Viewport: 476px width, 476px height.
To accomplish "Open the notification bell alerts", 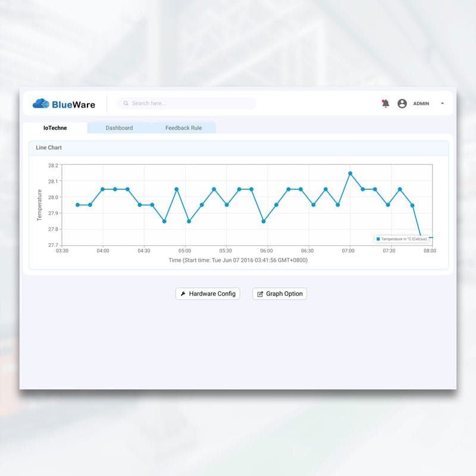I will click(386, 104).
